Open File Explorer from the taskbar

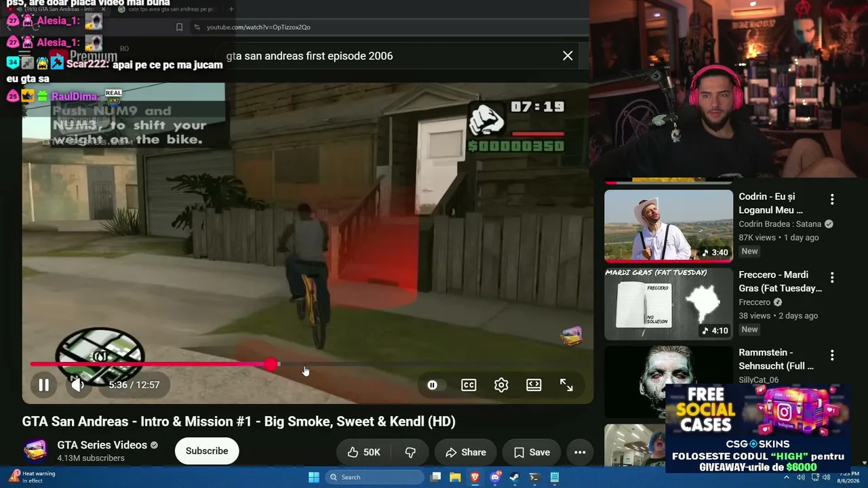(456, 477)
